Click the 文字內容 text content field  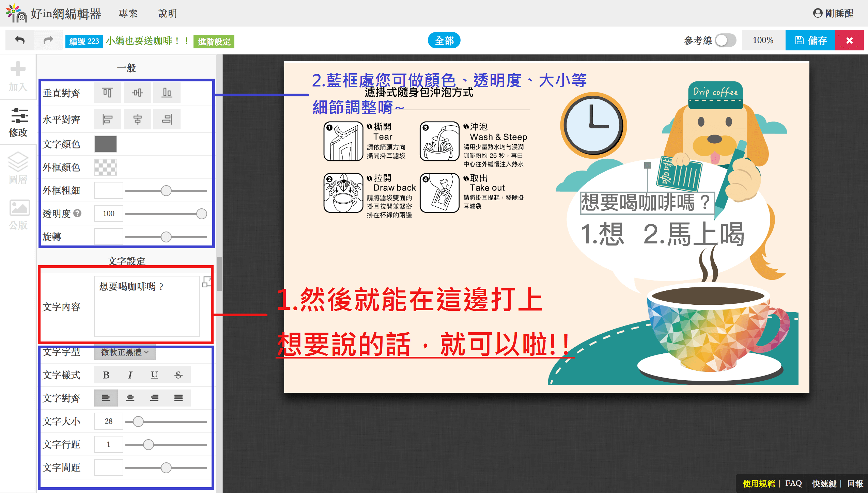(146, 306)
